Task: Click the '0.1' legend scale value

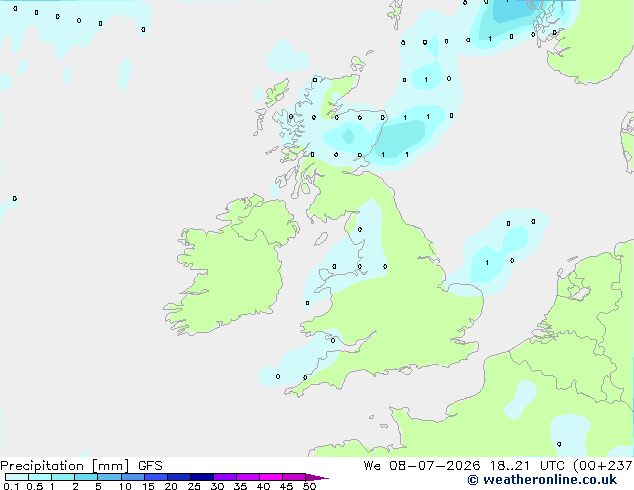Action: [x=11, y=486]
